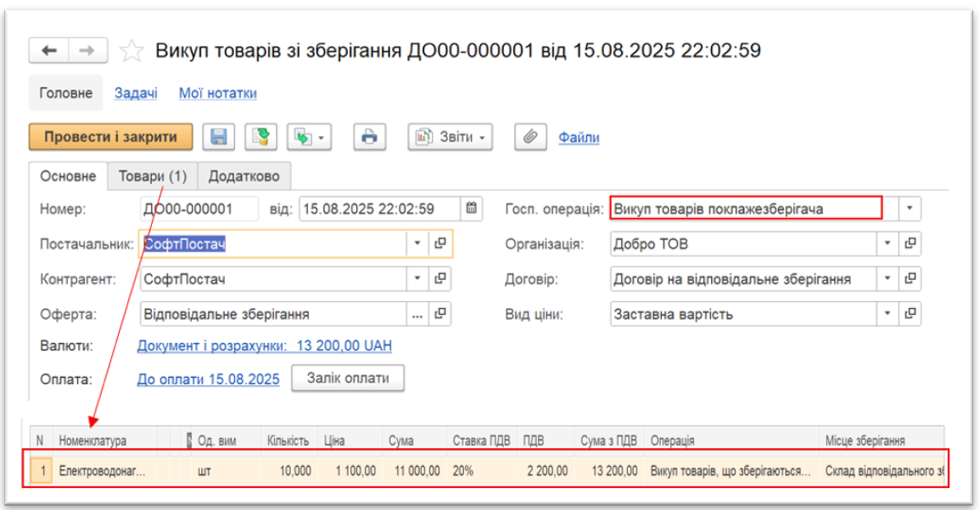Viewport: 980px width, 510px height.
Task: Save document using floppy disk icon
Action: tap(218, 137)
